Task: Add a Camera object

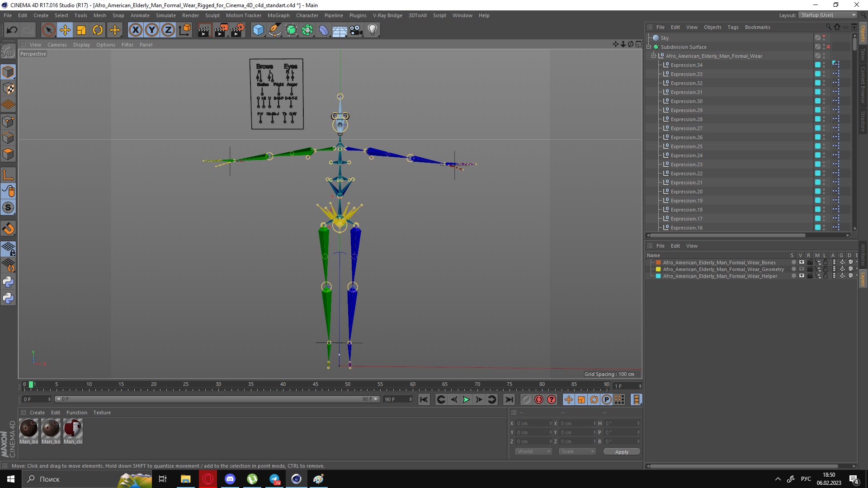Action: point(356,30)
